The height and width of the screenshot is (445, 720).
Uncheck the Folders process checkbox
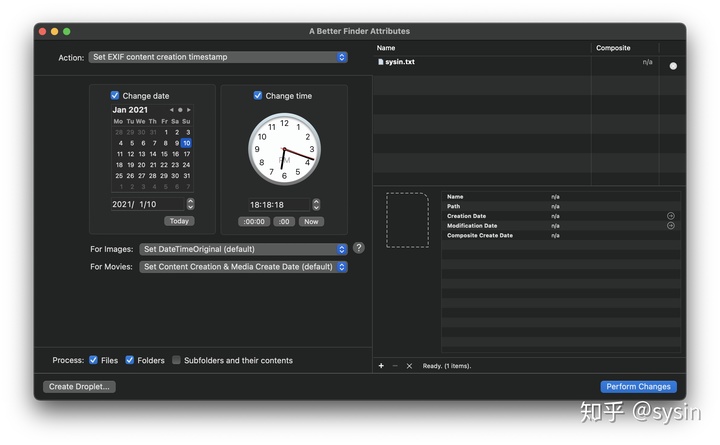point(130,360)
